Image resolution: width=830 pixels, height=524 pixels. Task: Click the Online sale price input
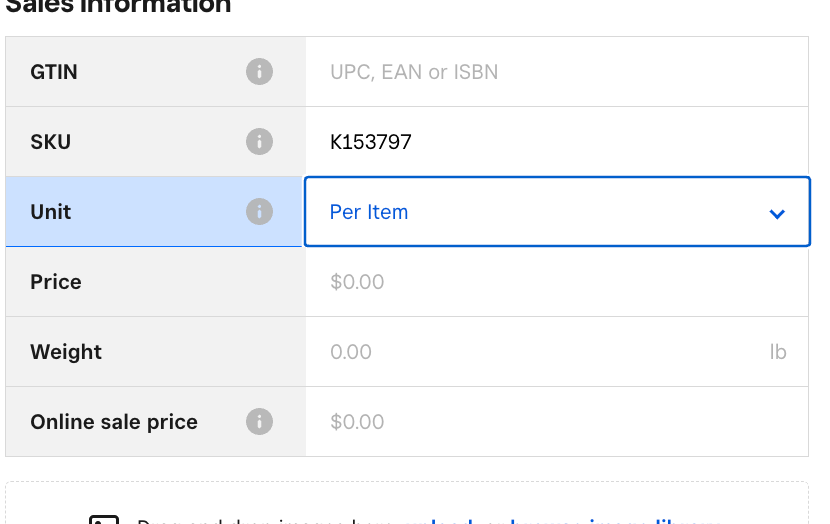tap(556, 422)
